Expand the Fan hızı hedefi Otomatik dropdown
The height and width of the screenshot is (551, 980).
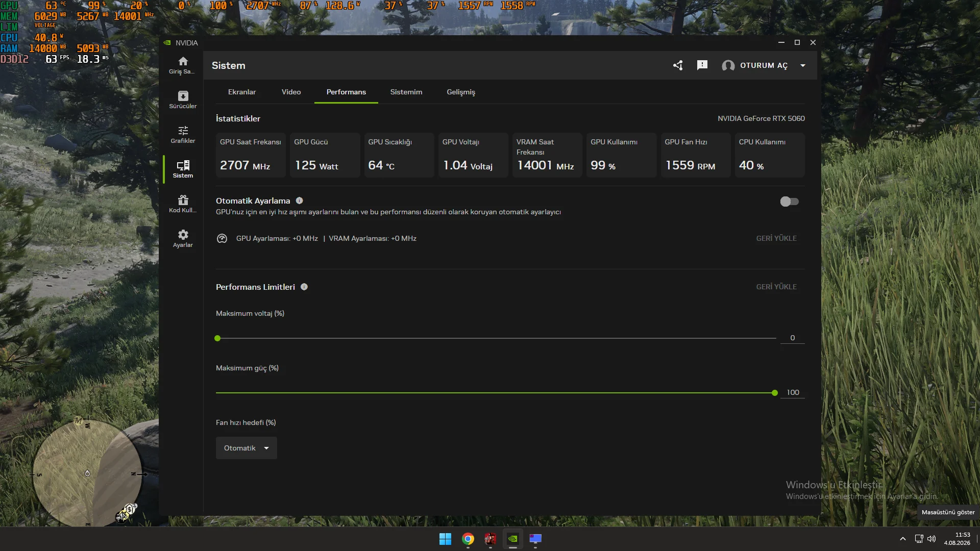[247, 448]
